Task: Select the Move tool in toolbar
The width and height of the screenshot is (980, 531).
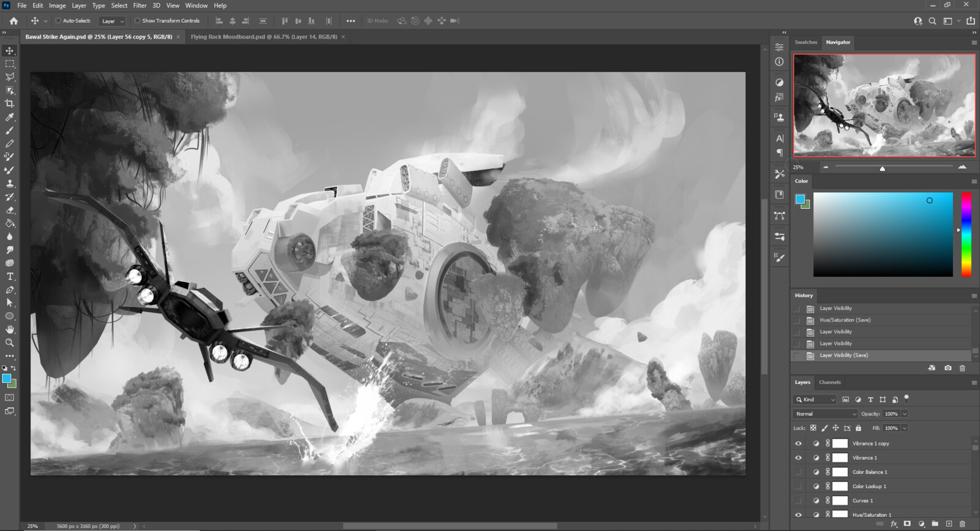Action: coord(10,51)
